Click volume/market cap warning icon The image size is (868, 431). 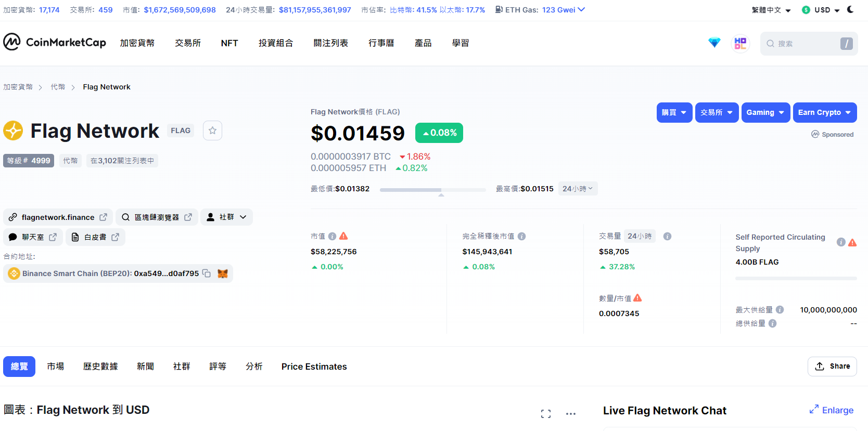pos(637,298)
